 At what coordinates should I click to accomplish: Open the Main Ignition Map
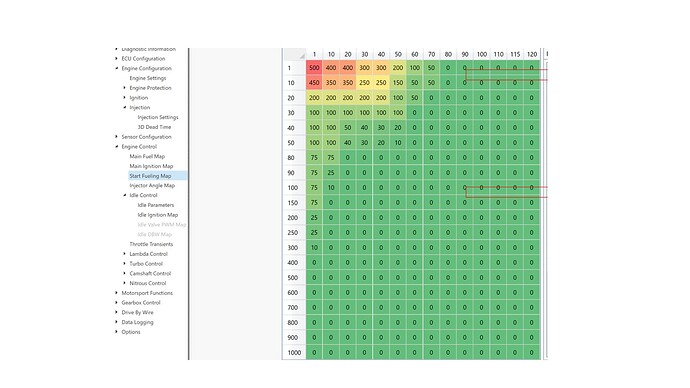pos(151,166)
